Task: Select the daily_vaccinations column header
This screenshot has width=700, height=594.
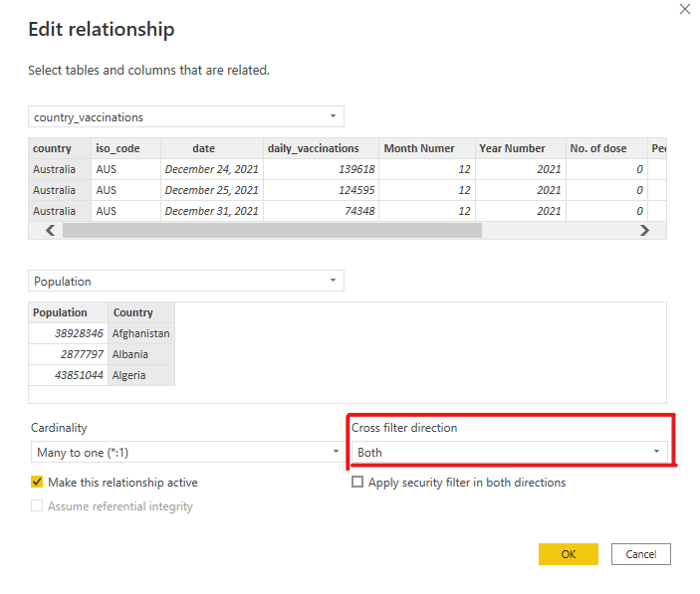Action: [x=321, y=148]
